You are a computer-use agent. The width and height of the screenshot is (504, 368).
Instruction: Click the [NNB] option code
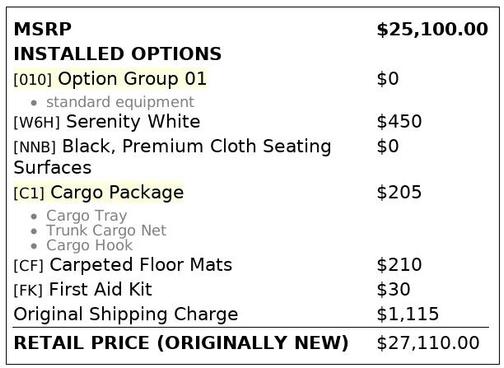click(x=35, y=147)
